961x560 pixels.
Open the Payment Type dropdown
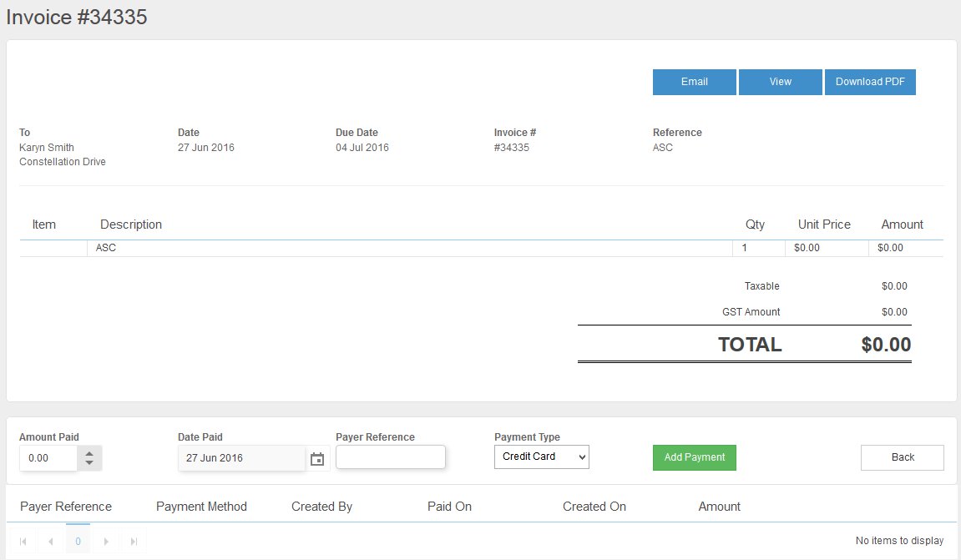click(x=541, y=457)
